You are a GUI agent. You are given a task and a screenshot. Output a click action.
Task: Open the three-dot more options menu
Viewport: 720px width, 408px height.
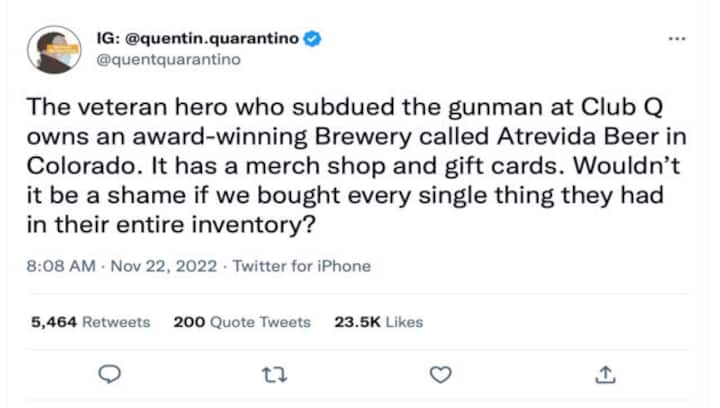(x=677, y=38)
